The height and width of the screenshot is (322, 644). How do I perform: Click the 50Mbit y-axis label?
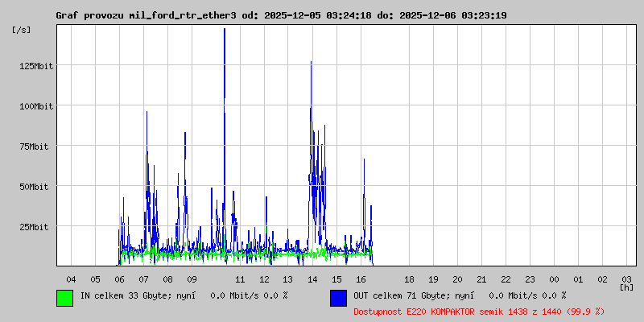pos(38,187)
